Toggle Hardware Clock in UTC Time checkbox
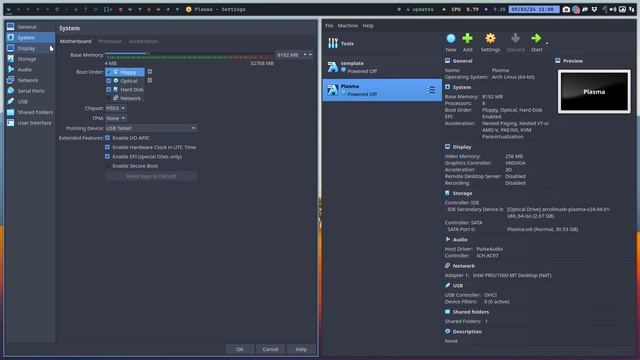This screenshot has width=640, height=360. tap(107, 147)
